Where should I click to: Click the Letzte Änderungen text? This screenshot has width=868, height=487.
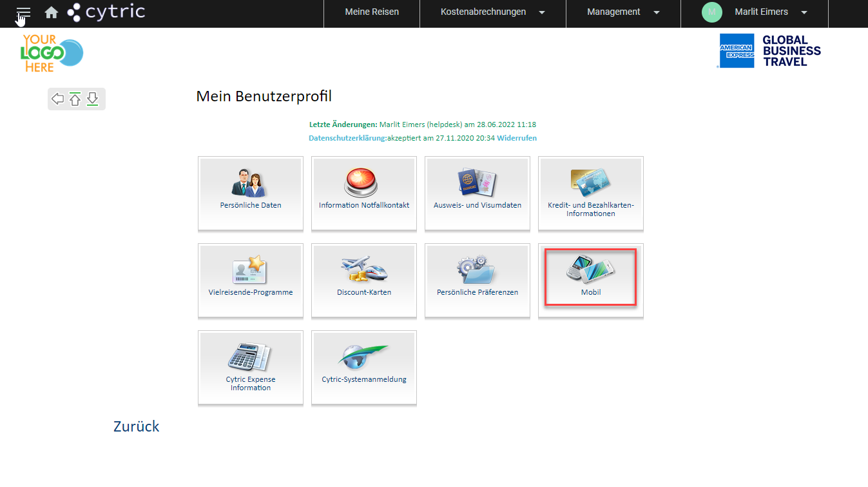coord(343,124)
